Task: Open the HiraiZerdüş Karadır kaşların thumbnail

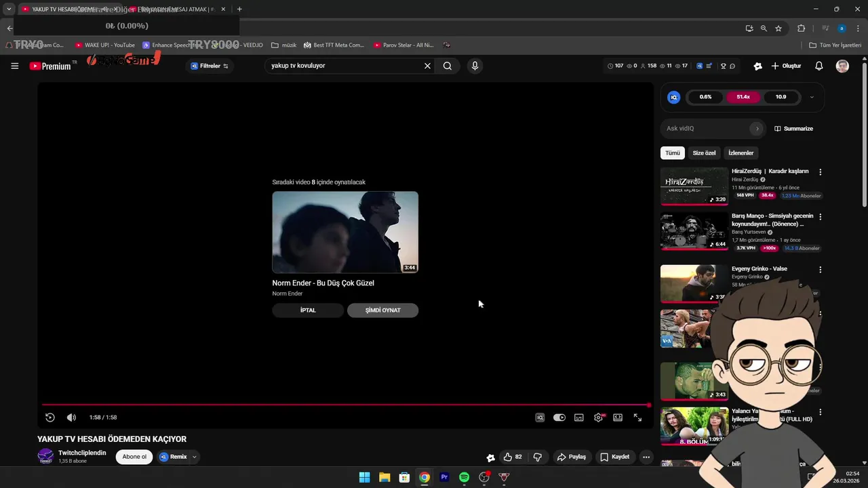Action: 694,186
